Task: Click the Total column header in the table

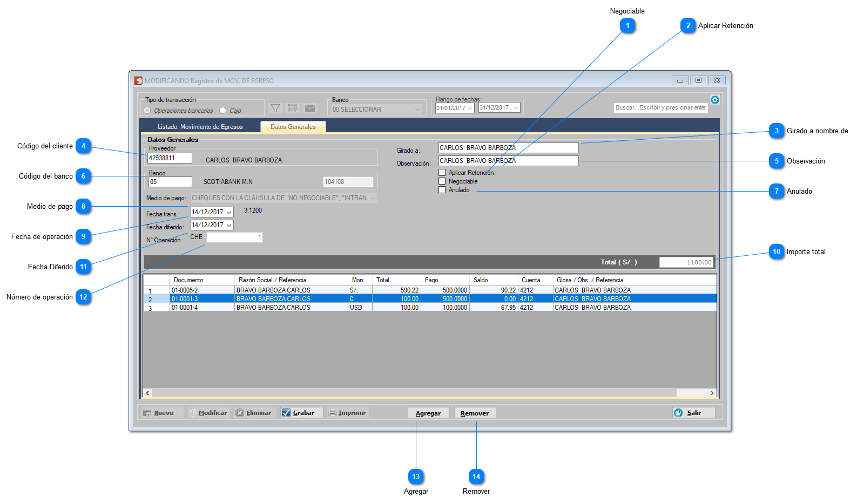Action: 396,280
